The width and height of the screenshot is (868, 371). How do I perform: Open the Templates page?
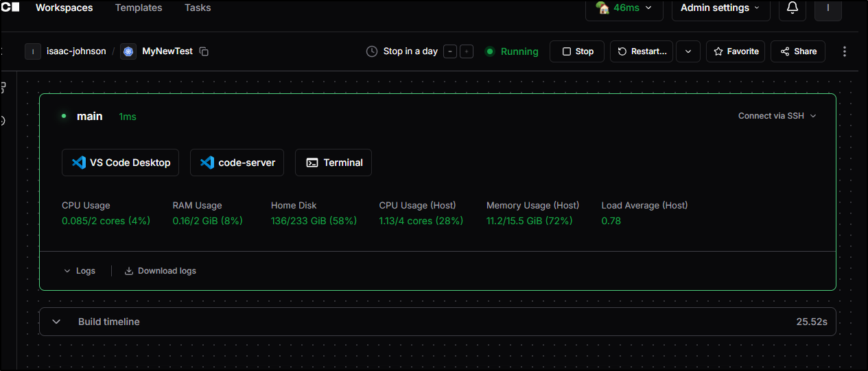coord(139,8)
